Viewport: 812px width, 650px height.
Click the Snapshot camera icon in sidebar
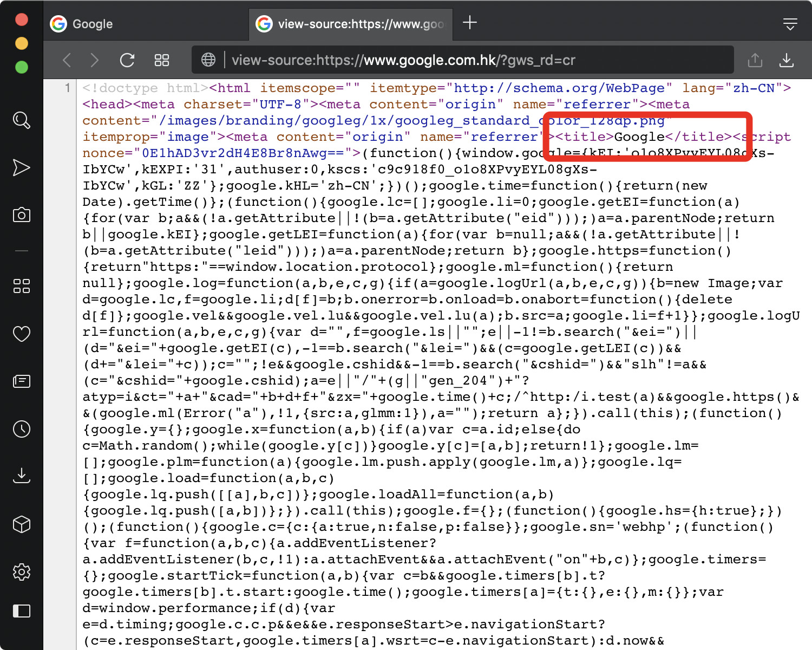21,214
